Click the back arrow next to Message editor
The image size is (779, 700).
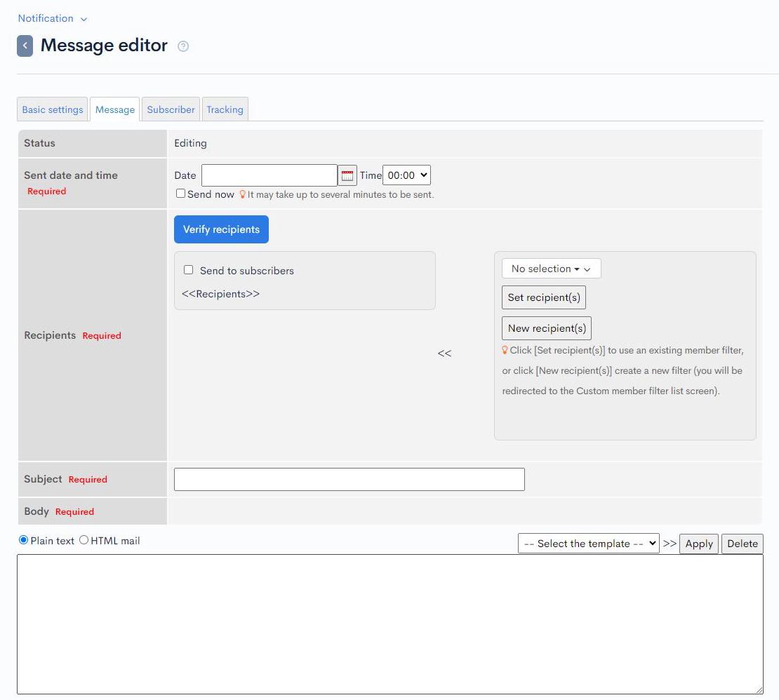[25, 45]
